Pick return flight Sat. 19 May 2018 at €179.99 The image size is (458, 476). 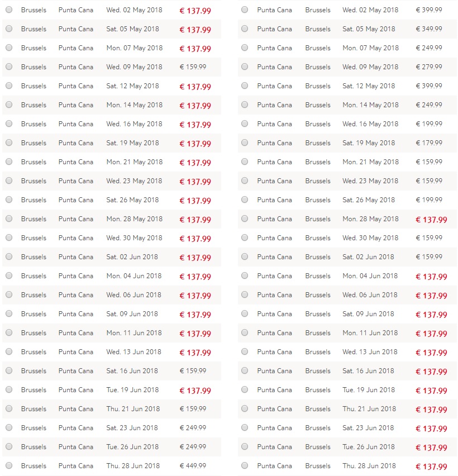[x=245, y=142]
